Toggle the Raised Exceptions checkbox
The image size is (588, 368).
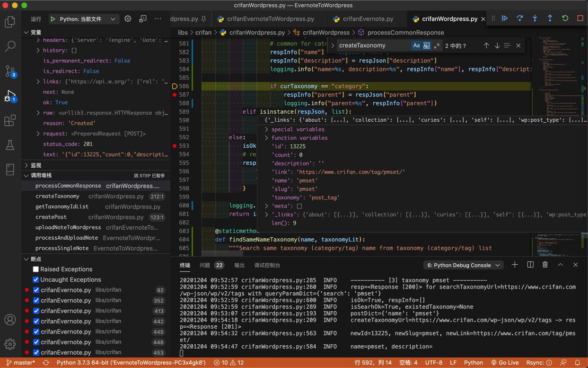[35, 269]
